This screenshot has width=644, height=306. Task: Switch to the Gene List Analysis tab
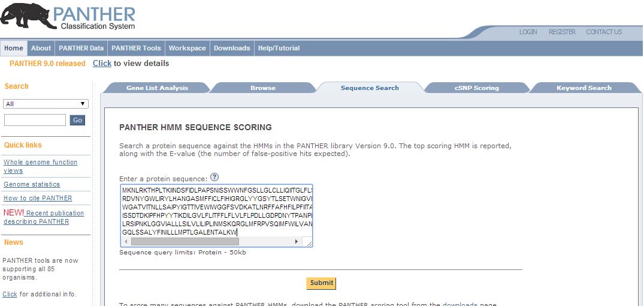(157, 88)
